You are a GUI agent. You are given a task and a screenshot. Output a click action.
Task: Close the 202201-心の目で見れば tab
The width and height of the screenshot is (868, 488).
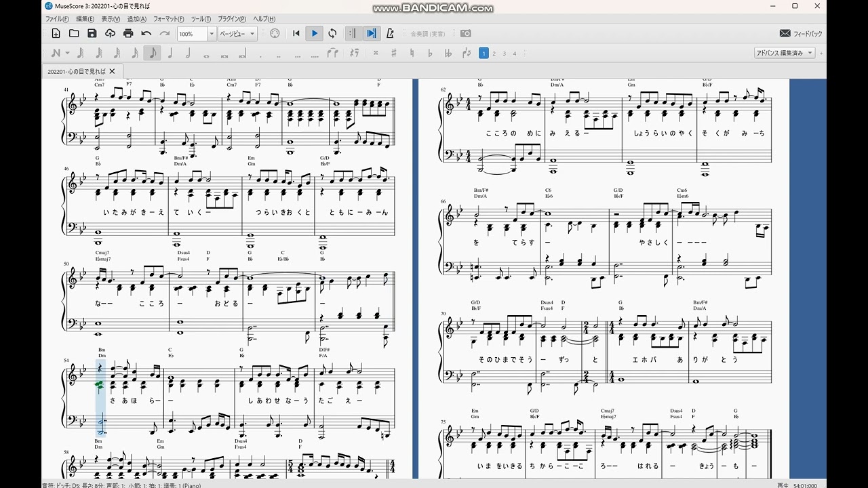click(x=112, y=71)
